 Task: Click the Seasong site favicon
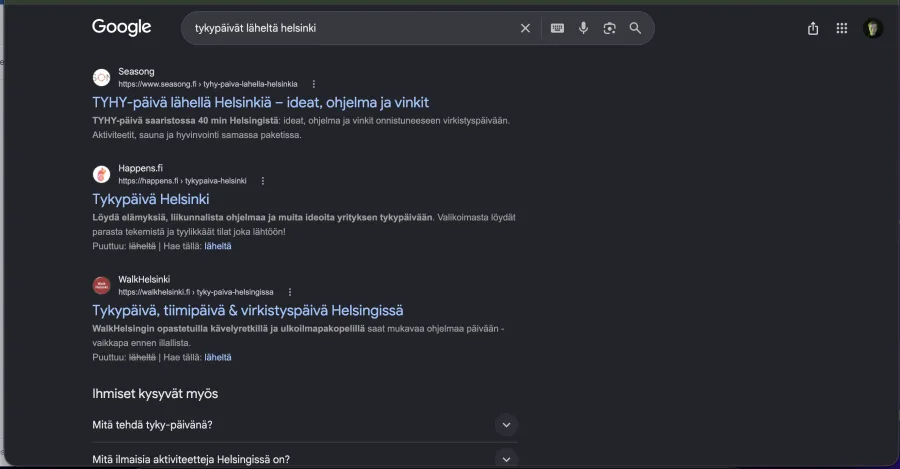(102, 77)
